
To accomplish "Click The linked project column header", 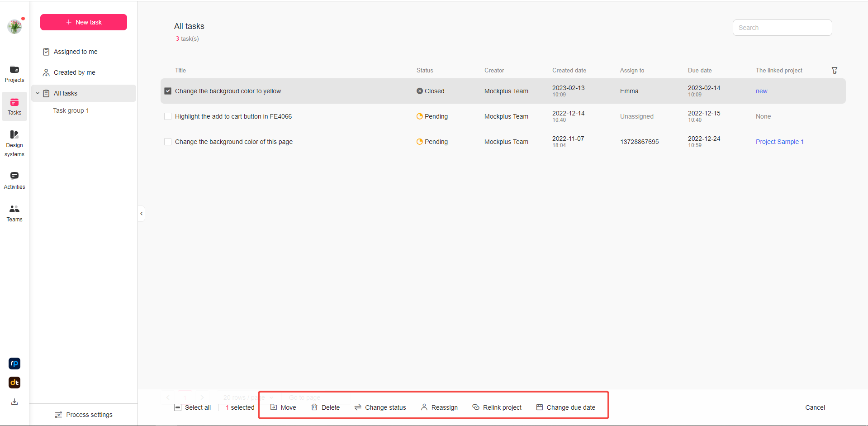I will (x=779, y=70).
